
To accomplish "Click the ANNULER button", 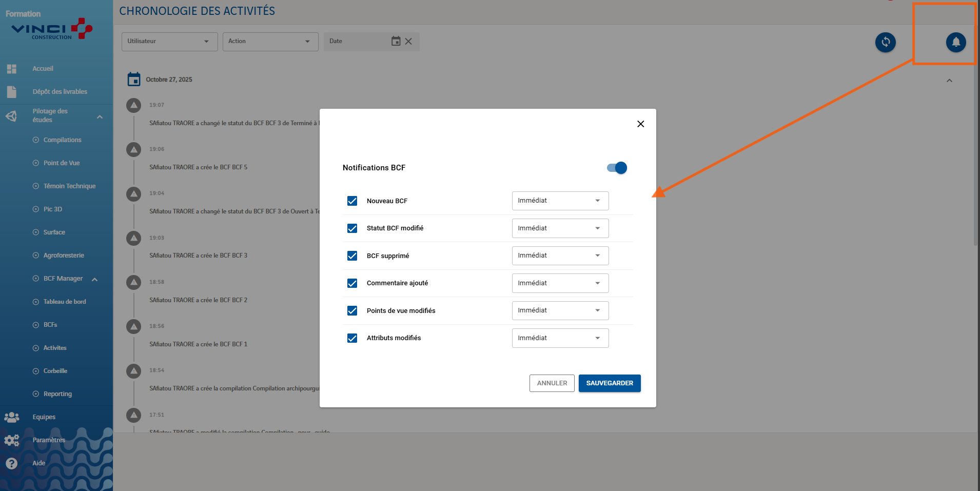I will coord(552,383).
